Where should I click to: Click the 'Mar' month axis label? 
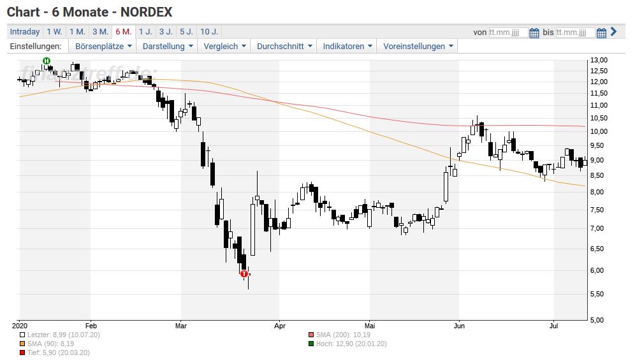181,326
